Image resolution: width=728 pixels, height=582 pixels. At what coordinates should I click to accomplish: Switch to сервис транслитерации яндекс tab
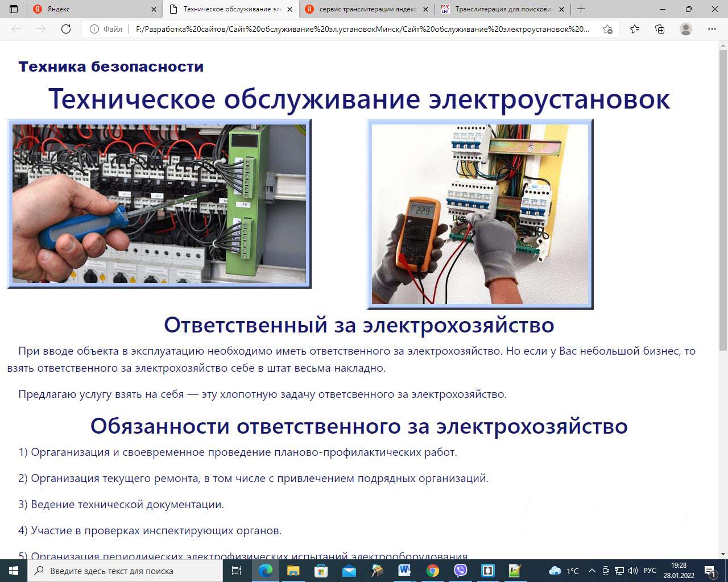coord(367,9)
